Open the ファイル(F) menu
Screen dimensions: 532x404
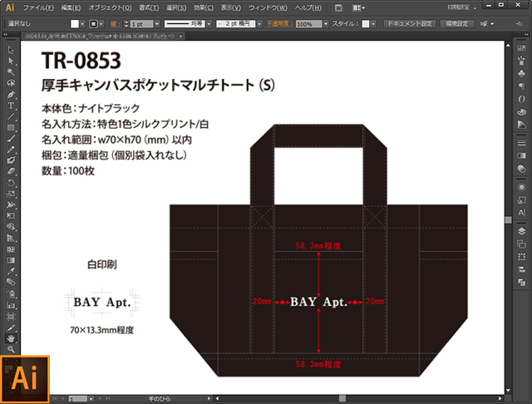point(38,7)
